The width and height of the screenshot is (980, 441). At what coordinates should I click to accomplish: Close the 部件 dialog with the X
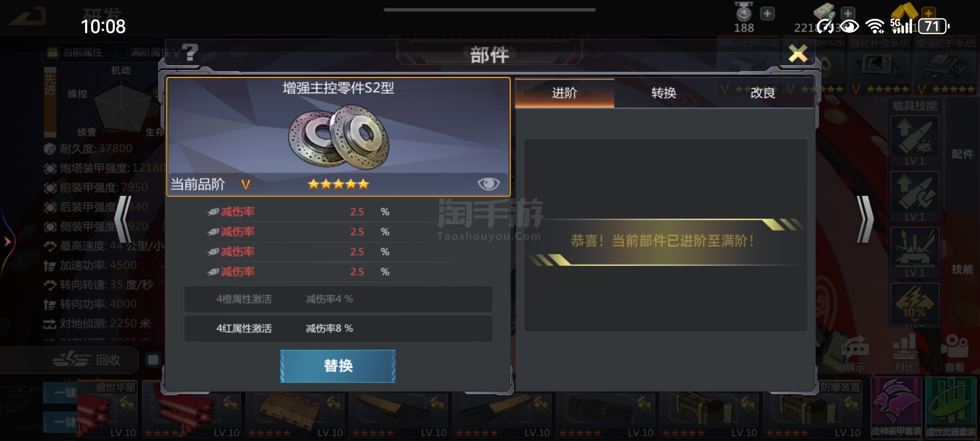click(x=797, y=53)
